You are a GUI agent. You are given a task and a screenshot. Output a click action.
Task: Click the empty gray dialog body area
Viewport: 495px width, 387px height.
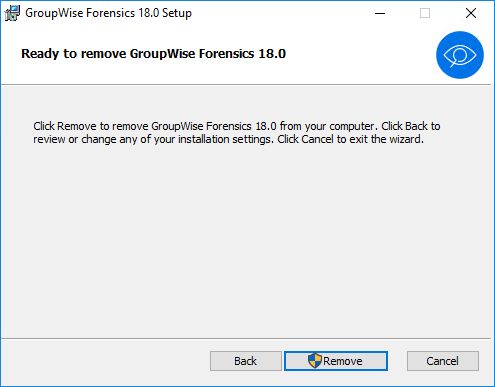(246, 240)
